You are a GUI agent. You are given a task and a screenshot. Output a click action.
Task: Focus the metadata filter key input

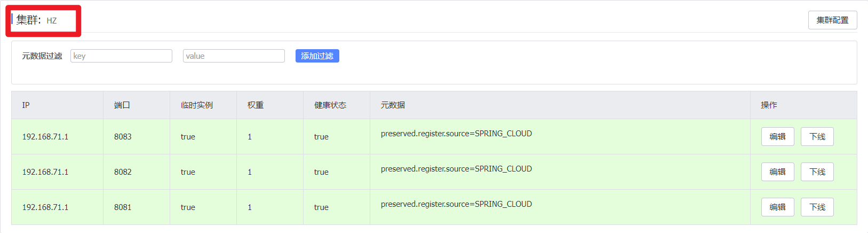click(121, 56)
